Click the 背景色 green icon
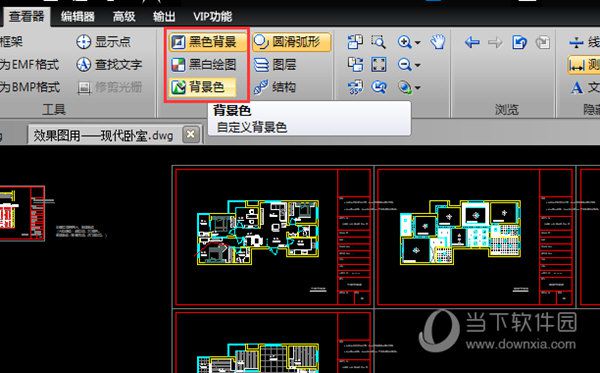The height and width of the screenshot is (373, 600). click(x=178, y=87)
